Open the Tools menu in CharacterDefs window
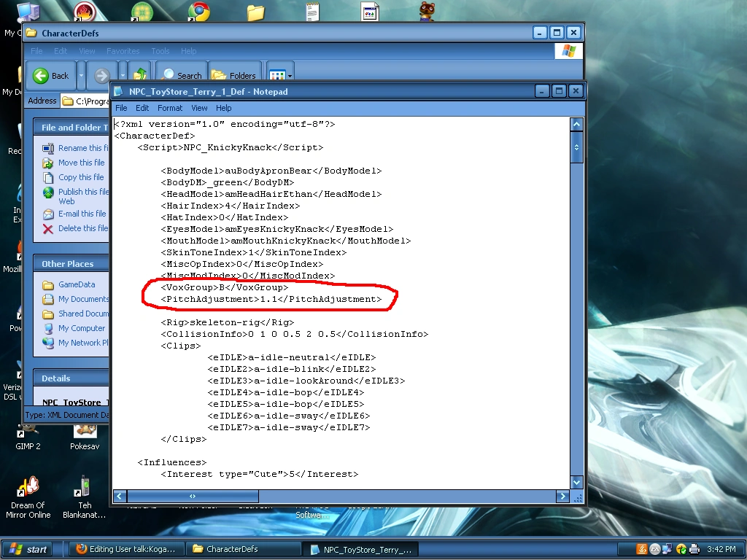The height and width of the screenshot is (560, 747). coord(160,51)
